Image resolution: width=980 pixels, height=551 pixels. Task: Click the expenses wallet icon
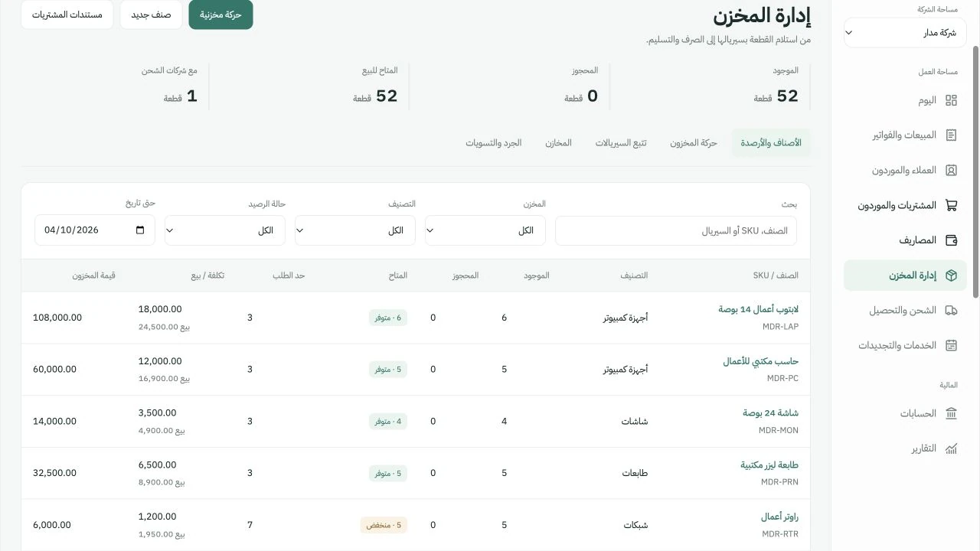[x=951, y=240]
